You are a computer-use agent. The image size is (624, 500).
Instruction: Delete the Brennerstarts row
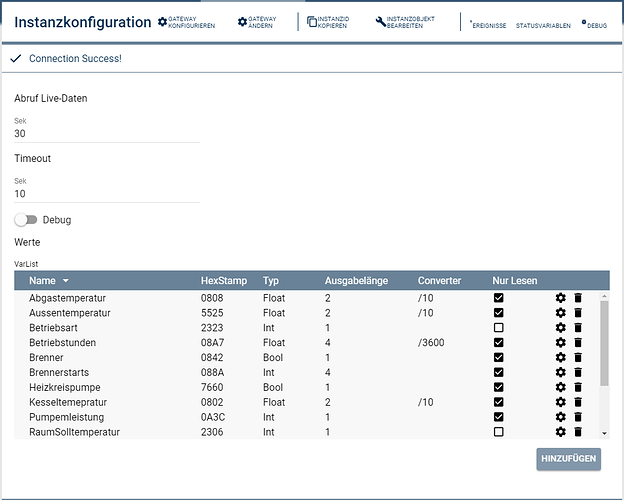click(x=578, y=372)
